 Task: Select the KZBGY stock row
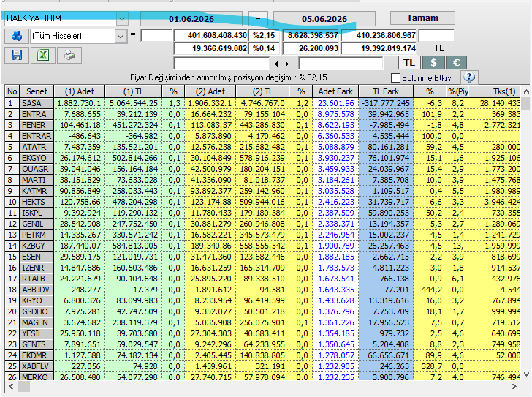tap(262, 246)
